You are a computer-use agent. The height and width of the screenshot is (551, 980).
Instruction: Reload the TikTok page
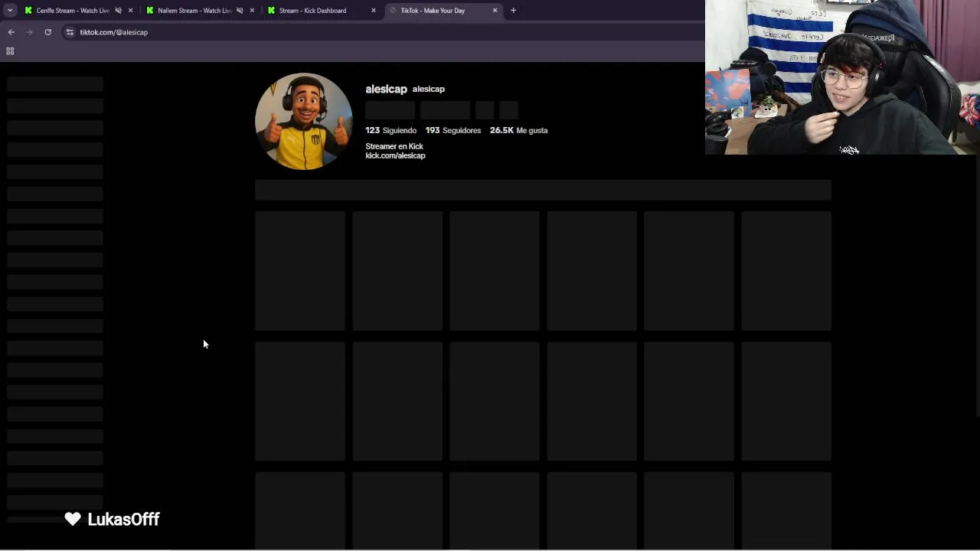[x=47, y=32]
